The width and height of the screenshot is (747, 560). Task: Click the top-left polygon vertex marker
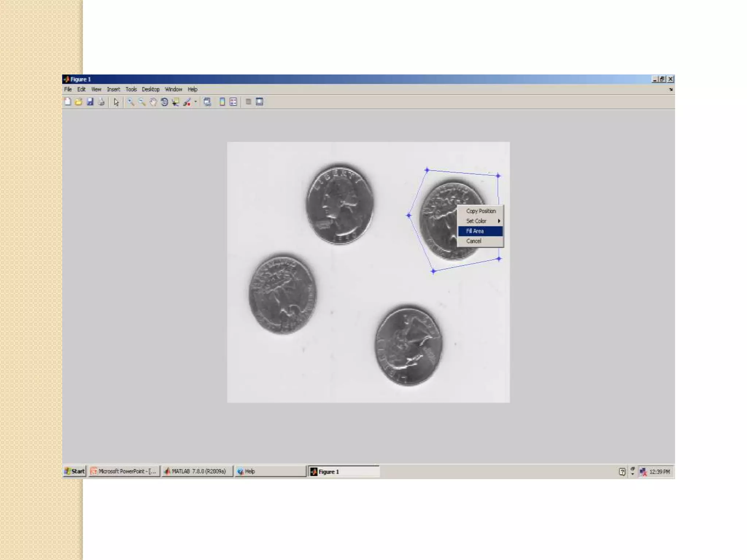point(427,170)
